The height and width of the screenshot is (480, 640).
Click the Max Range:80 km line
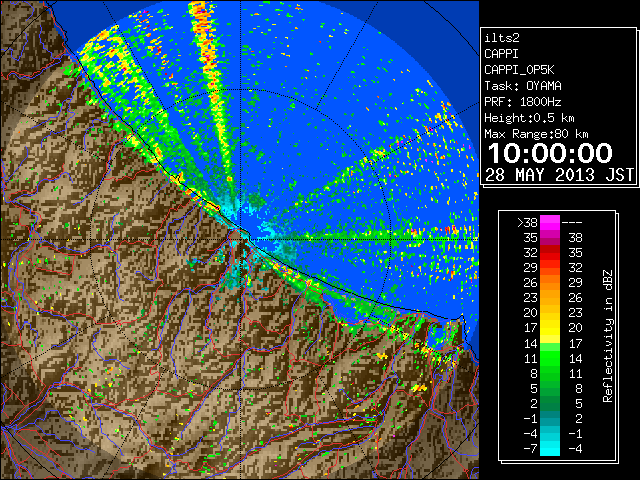pyautogui.click(x=536, y=134)
